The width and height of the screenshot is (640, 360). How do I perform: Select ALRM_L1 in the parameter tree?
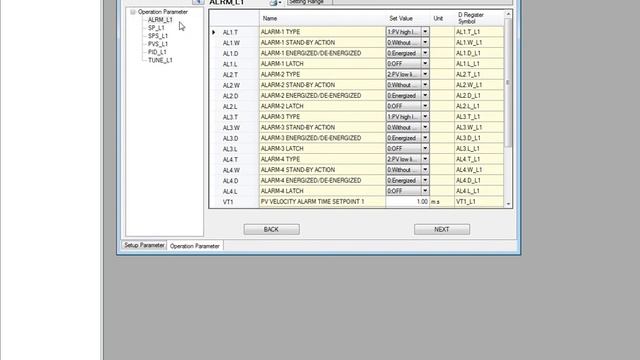point(160,20)
